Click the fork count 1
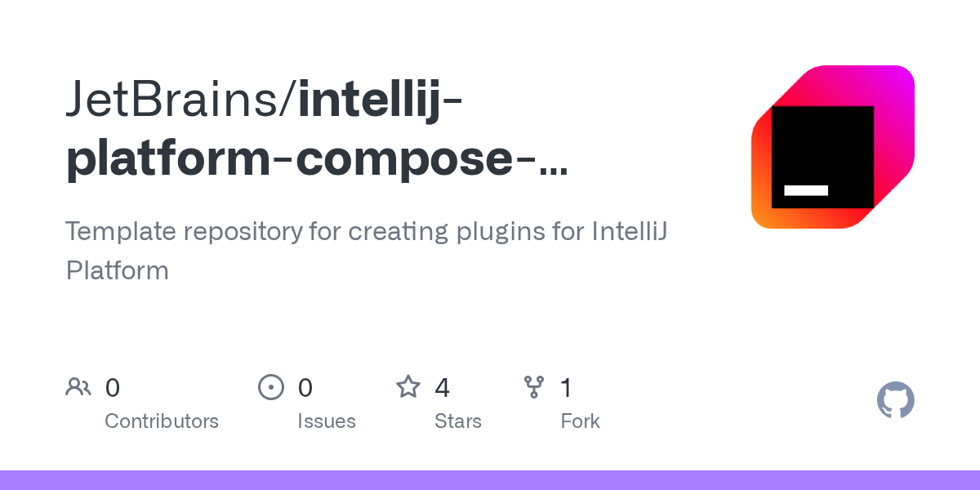 click(566, 387)
